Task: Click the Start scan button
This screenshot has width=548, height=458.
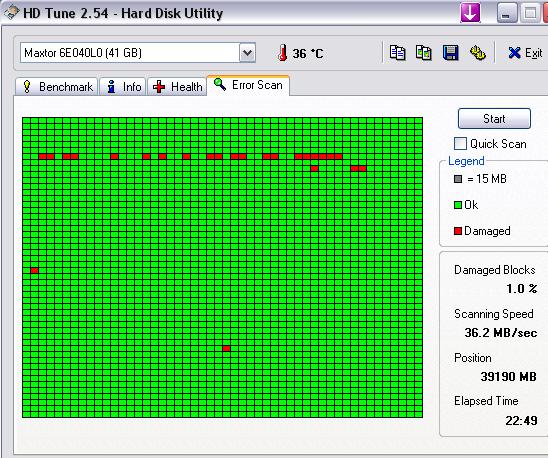Action: pos(494,119)
